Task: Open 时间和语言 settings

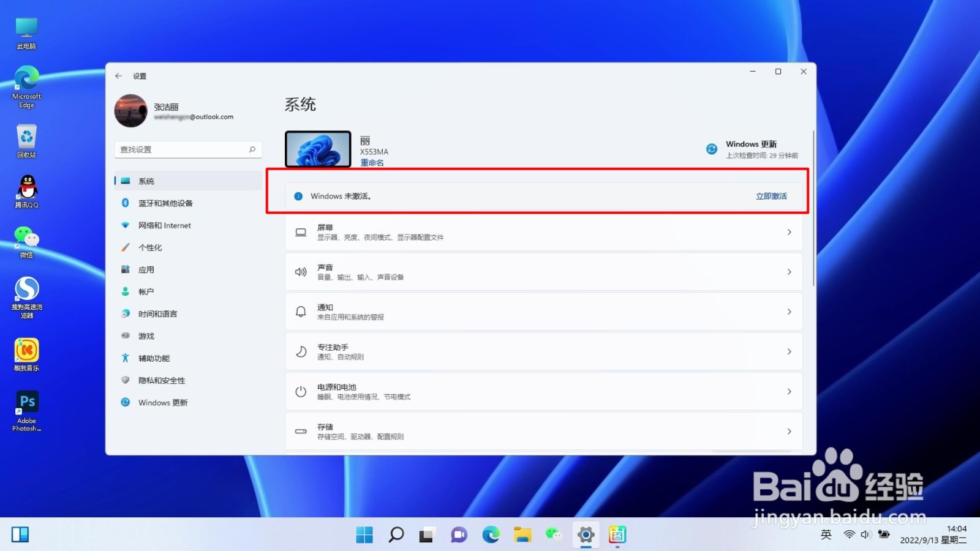Action: point(188,314)
